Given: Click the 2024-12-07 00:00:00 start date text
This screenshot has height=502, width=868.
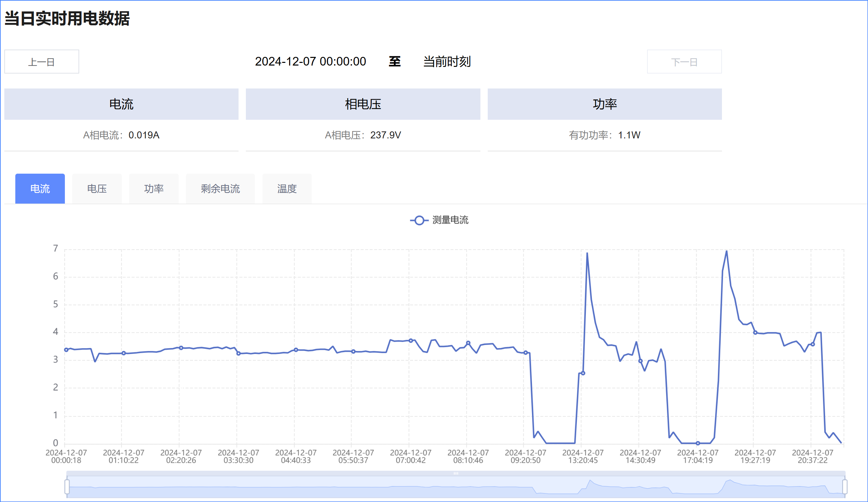Looking at the screenshot, I should tap(310, 62).
